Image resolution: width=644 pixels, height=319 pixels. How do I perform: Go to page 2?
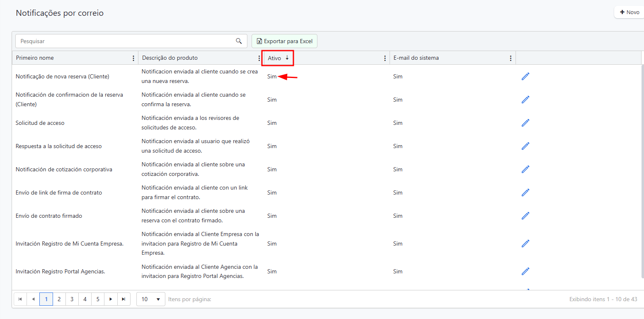(x=59, y=299)
